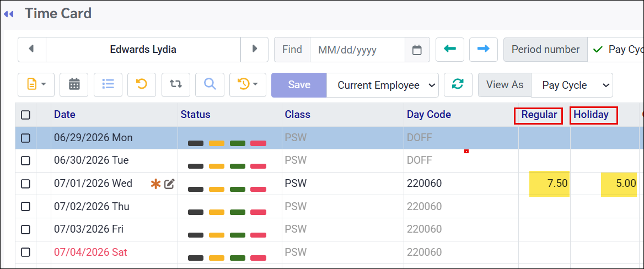Click edit note icon on 07/01/2026 row
The width and height of the screenshot is (644, 269).
coord(170,185)
